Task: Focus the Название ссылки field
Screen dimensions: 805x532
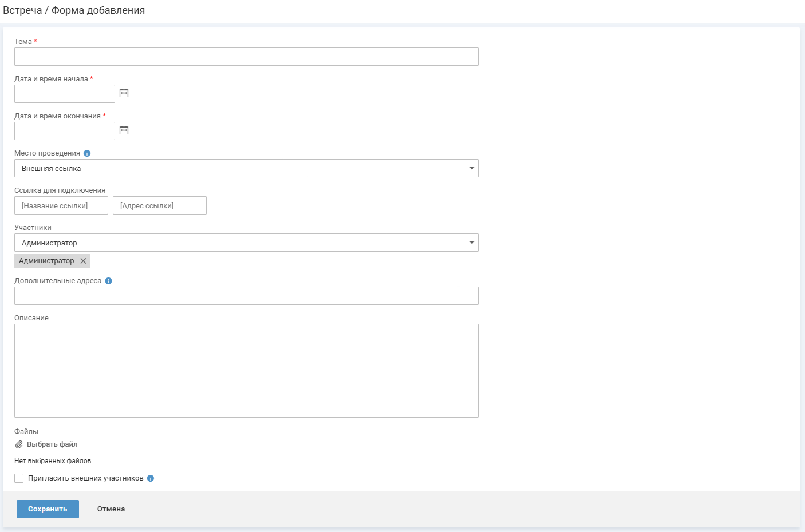Action: point(61,205)
